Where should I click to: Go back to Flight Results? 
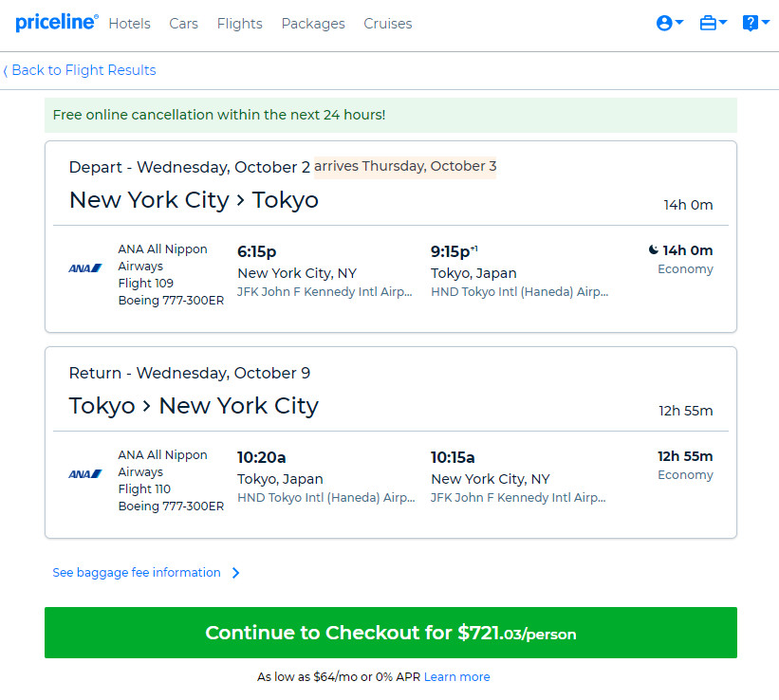point(80,70)
